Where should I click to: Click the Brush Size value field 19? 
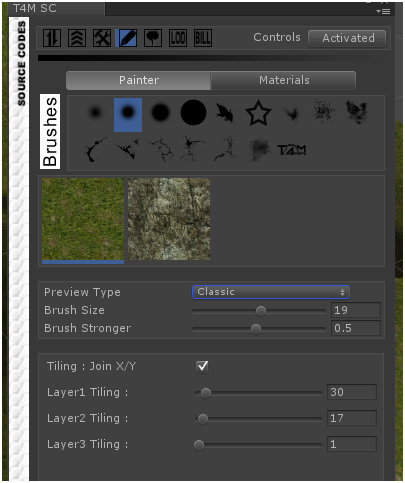(x=356, y=310)
